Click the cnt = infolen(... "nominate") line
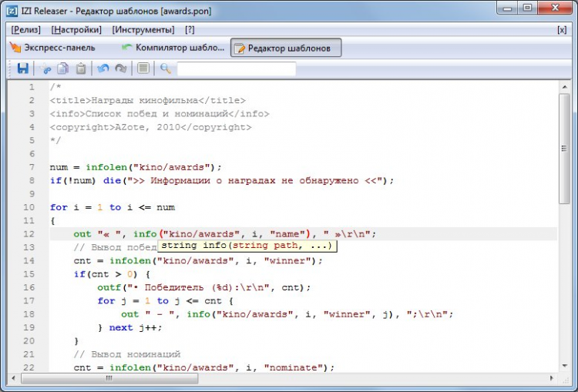The width and height of the screenshot is (578, 392). [204, 367]
